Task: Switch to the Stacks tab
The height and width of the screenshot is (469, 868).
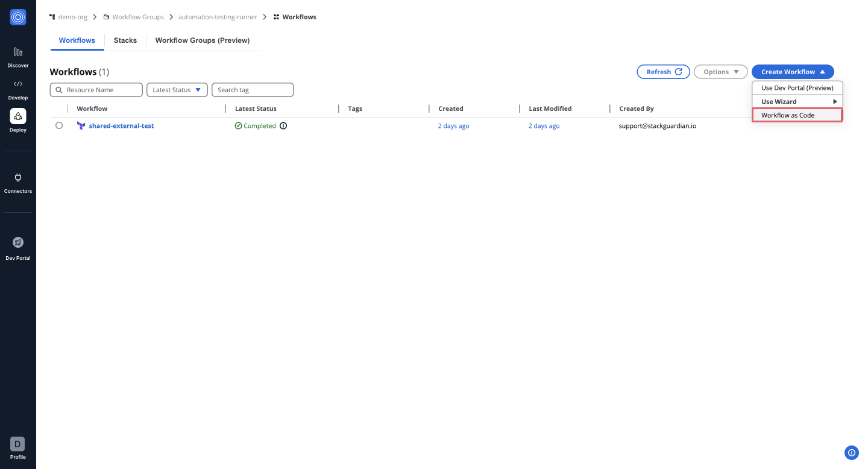Action: point(125,40)
